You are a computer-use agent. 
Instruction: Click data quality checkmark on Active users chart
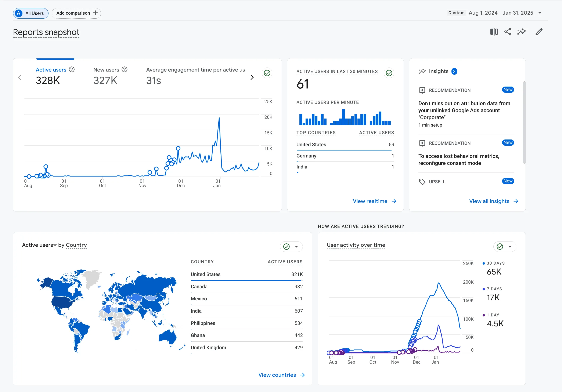pyautogui.click(x=267, y=73)
